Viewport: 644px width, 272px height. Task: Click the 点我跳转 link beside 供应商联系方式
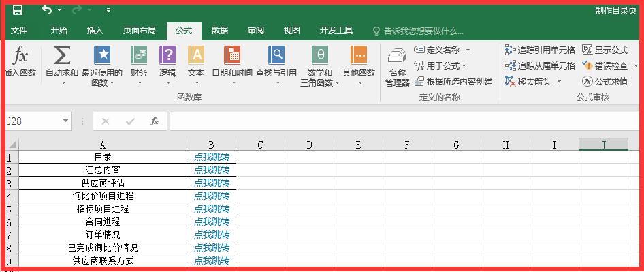pos(212,260)
